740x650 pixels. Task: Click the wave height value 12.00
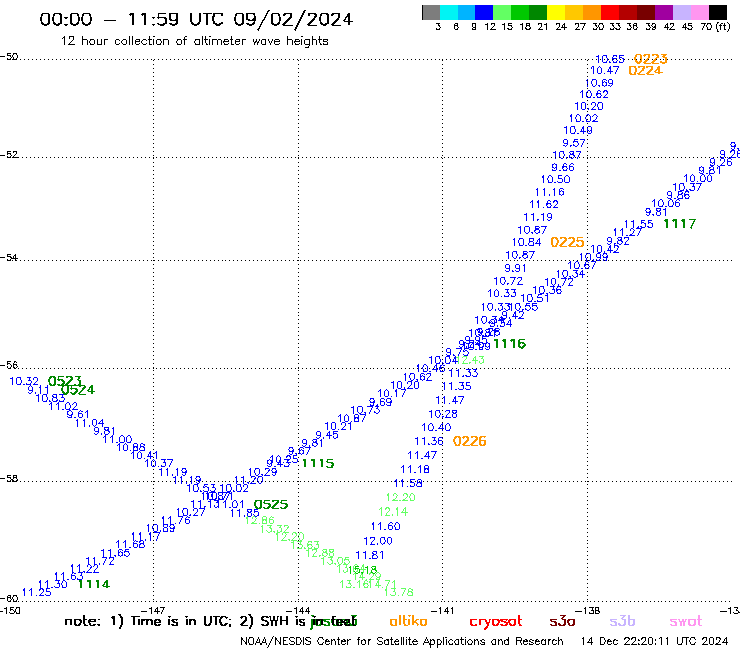click(378, 541)
